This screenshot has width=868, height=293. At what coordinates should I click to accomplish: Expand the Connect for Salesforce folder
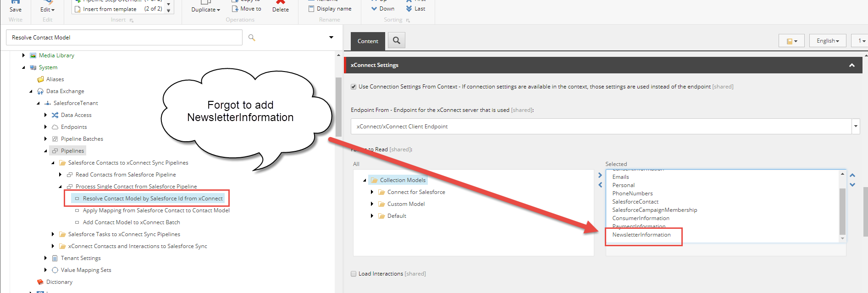coord(372,192)
